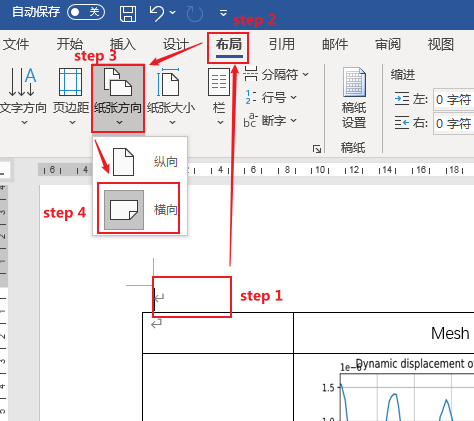Click the 栏 columns icon
Image resolution: width=474 pixels, height=421 pixels.
(219, 82)
